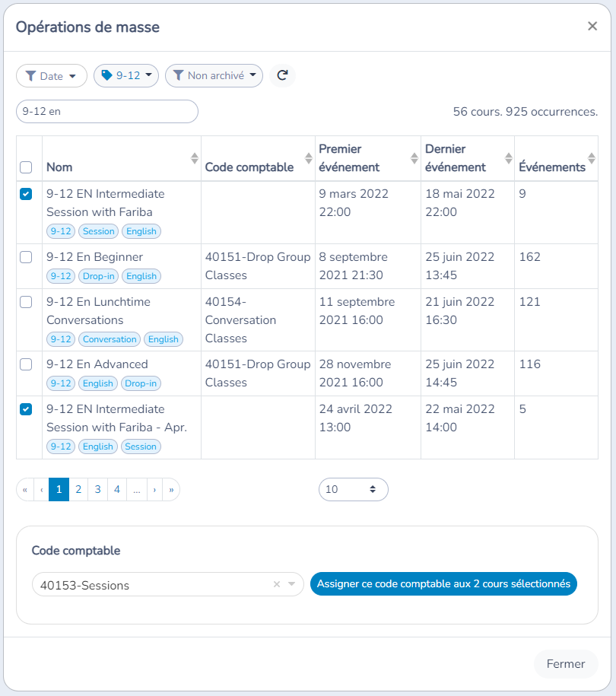Viewport: 616px width, 696px height.
Task: Go to page 3 of results
Action: click(x=97, y=490)
